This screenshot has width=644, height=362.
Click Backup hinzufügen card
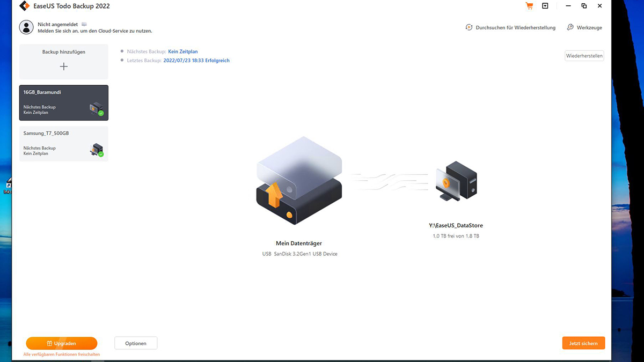[64, 62]
